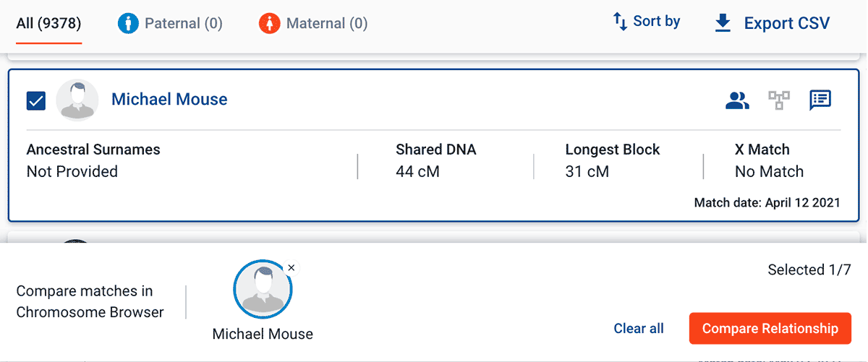The height and width of the screenshot is (362, 868).
Task: Open Michael Mouse's family tree icon
Action: pyautogui.click(x=779, y=100)
